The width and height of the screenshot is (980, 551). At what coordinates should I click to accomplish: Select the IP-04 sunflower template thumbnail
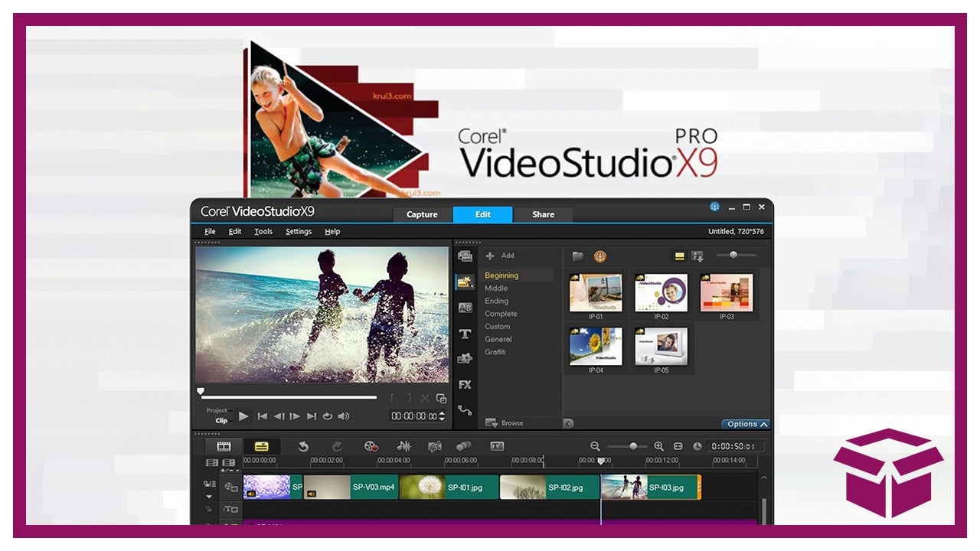click(596, 347)
